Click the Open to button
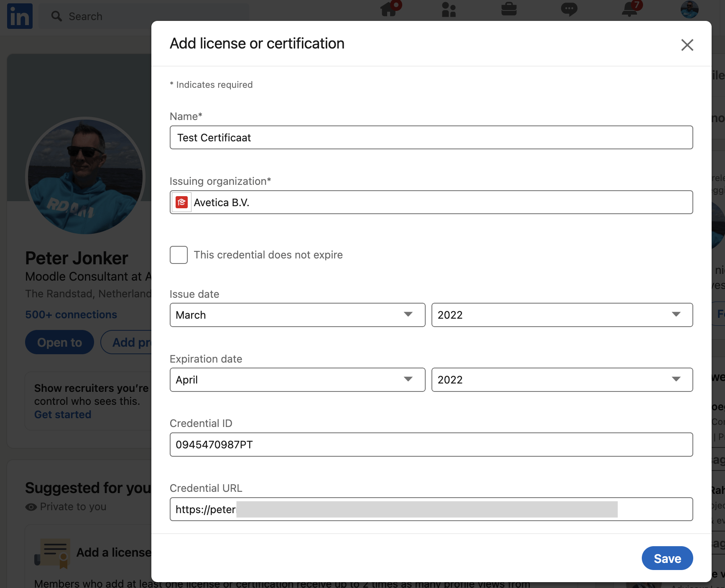Screen dimensions: 725x588 tap(59, 342)
